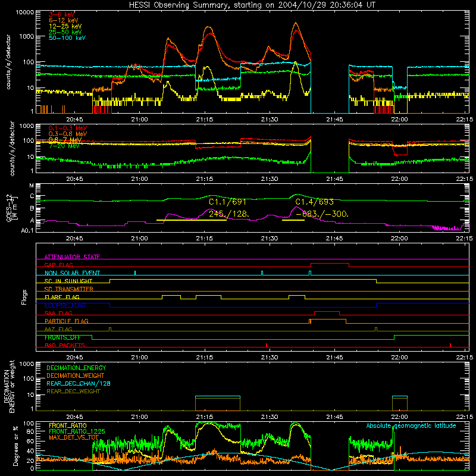Select the FLARE_FLAG label
476x476 pixels.
coord(62,297)
